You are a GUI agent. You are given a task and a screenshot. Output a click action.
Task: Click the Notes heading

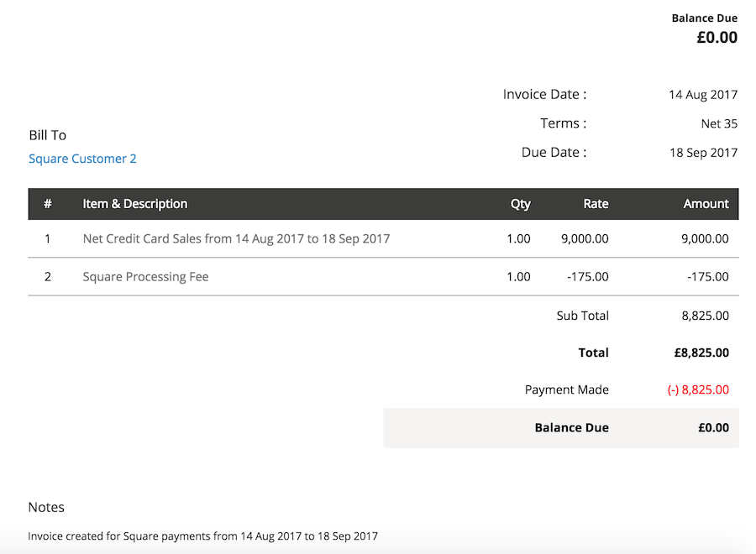pyautogui.click(x=46, y=507)
